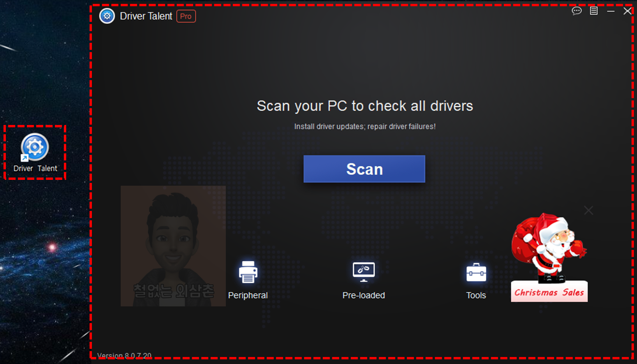Open Pre-loaded drivers monitor icon
637x364 pixels.
tap(364, 272)
